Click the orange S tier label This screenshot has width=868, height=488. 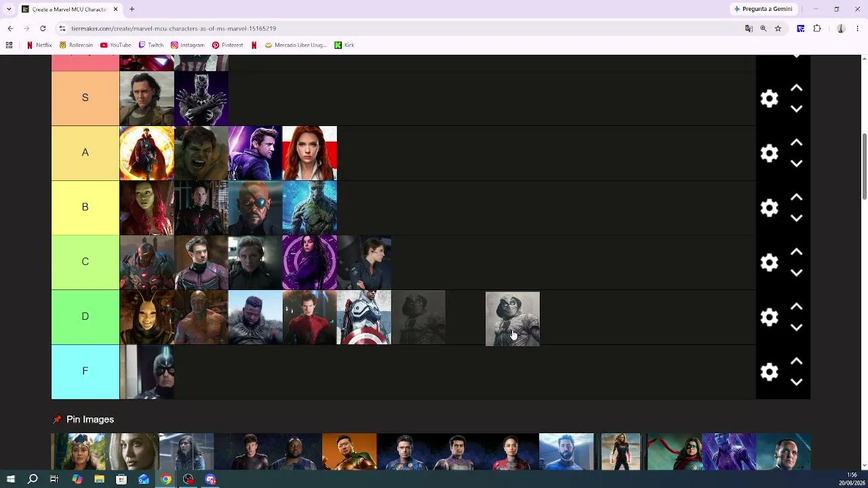click(85, 98)
